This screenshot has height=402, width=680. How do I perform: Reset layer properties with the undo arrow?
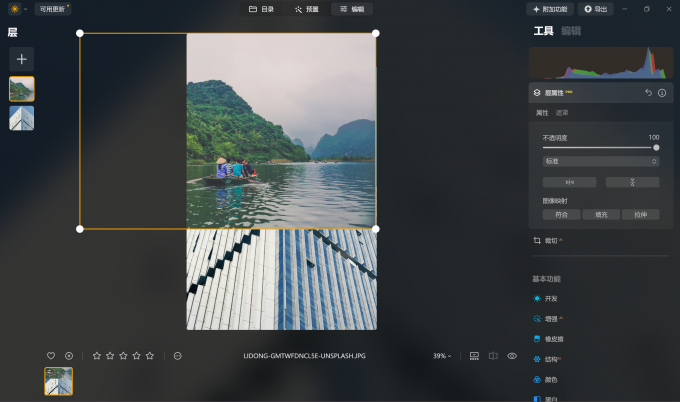[x=648, y=93]
